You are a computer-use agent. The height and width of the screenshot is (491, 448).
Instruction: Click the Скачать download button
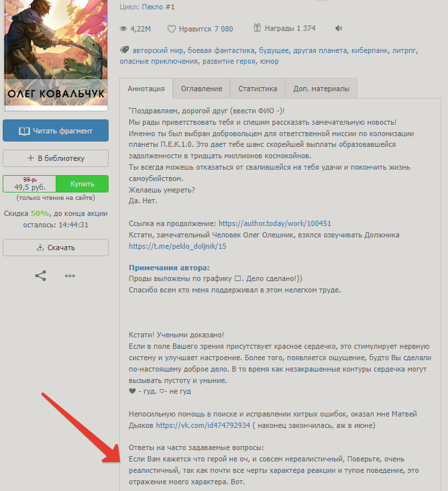(56, 248)
